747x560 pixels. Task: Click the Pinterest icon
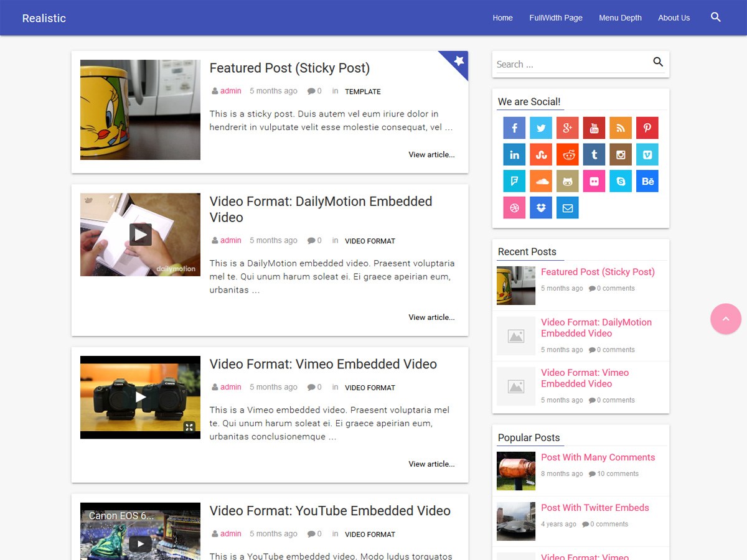click(647, 128)
